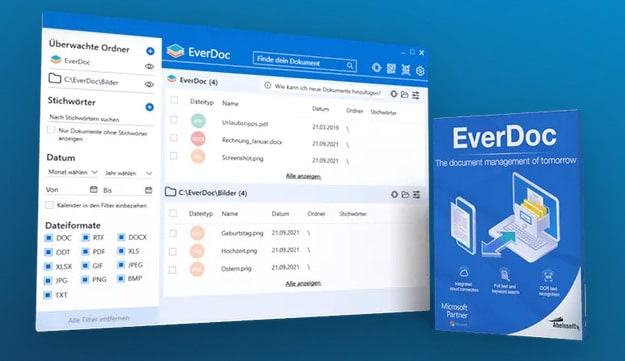The width and height of the screenshot is (625, 361).
Task: Click PNG file type icon of Screenshot.png
Action: pos(198,156)
